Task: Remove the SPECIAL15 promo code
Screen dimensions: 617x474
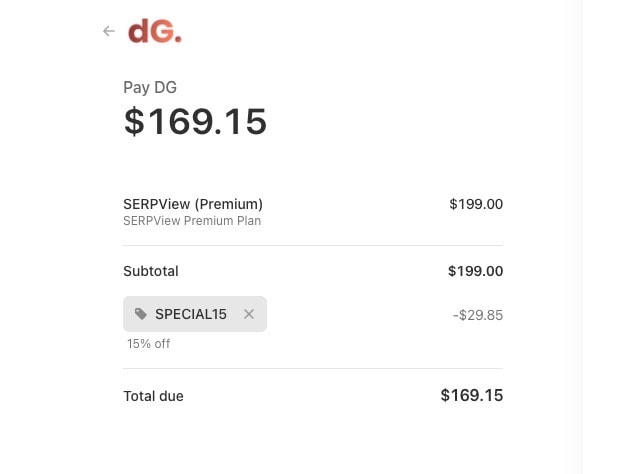Action: click(249, 314)
